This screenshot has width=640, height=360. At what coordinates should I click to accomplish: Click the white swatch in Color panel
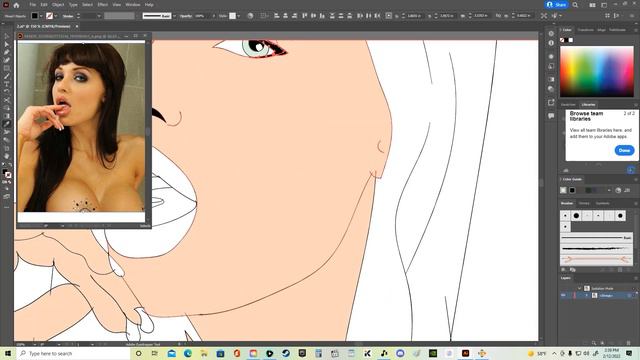point(571,40)
